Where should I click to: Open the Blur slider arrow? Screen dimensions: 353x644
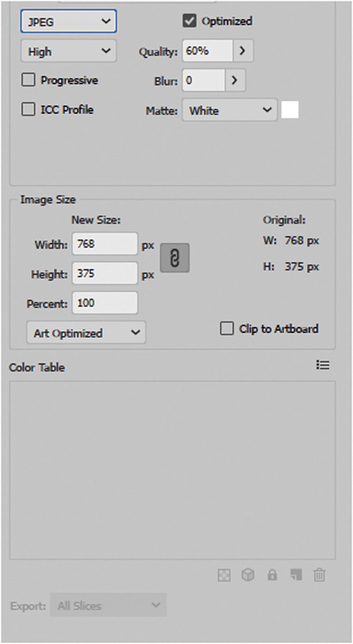click(x=235, y=81)
